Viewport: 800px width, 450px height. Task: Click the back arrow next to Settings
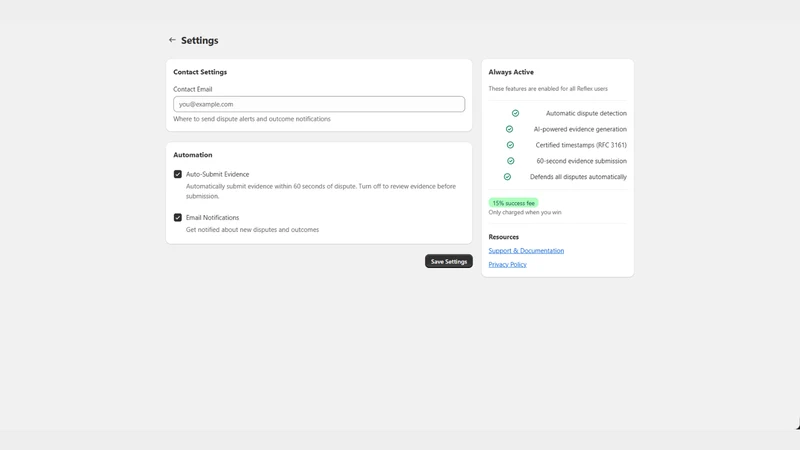(172, 40)
